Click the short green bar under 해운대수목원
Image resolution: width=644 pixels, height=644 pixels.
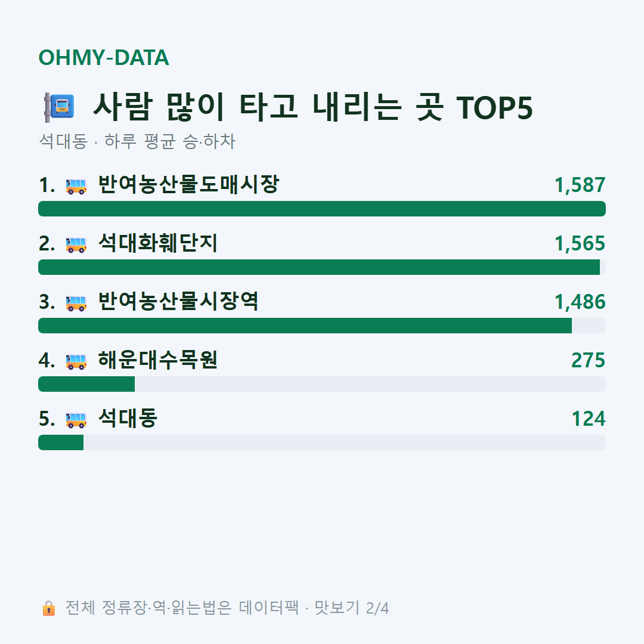pos(86,384)
